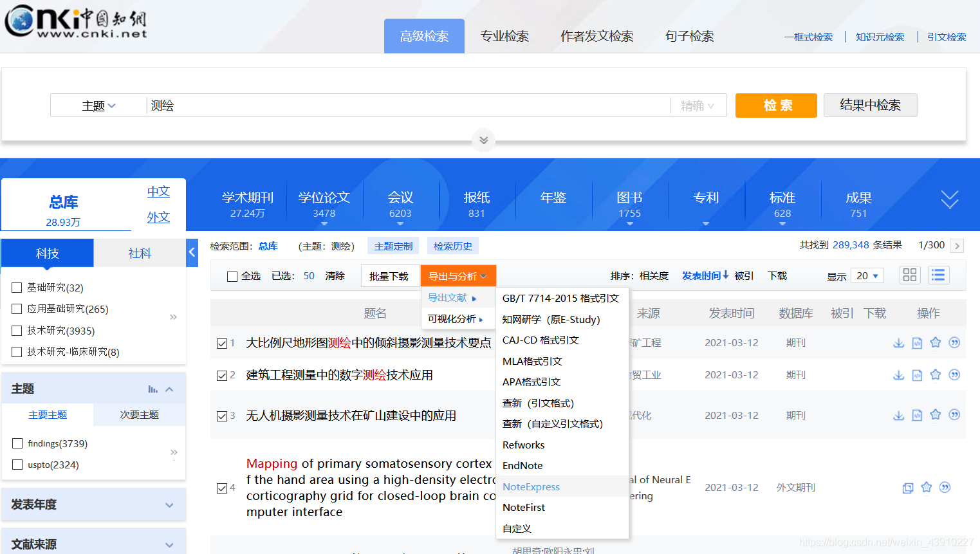The image size is (980, 554).
Task: Click the CNKI logo
Action: (76, 22)
